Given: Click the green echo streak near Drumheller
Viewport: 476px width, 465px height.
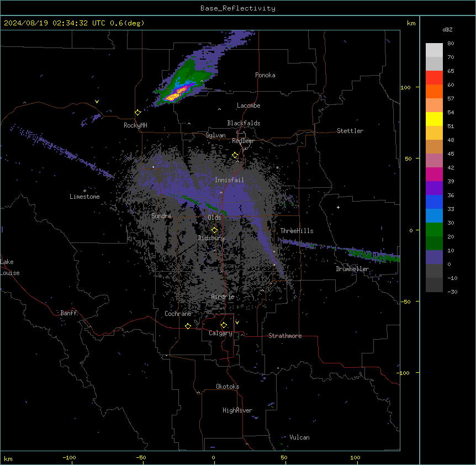Looking at the screenshot, I should 373,255.
